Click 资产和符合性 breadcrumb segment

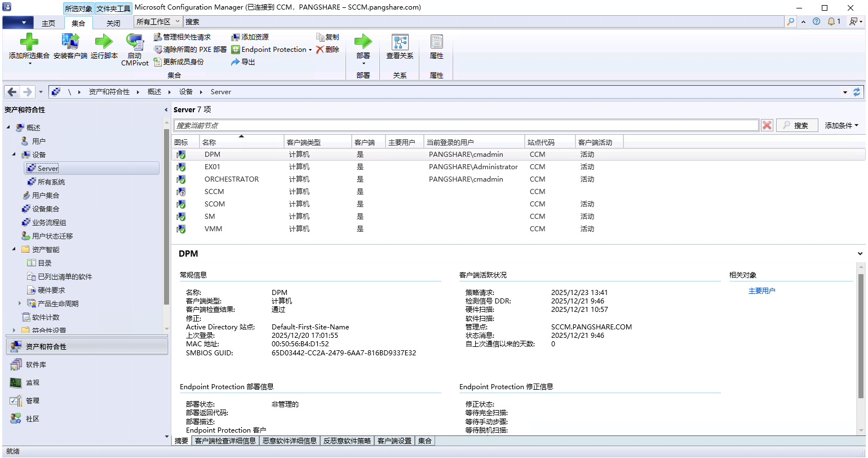(109, 92)
